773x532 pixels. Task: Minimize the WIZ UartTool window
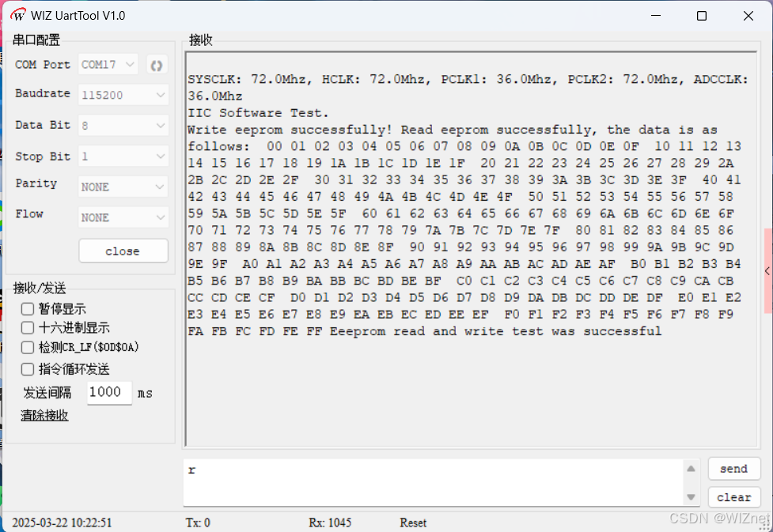click(656, 16)
